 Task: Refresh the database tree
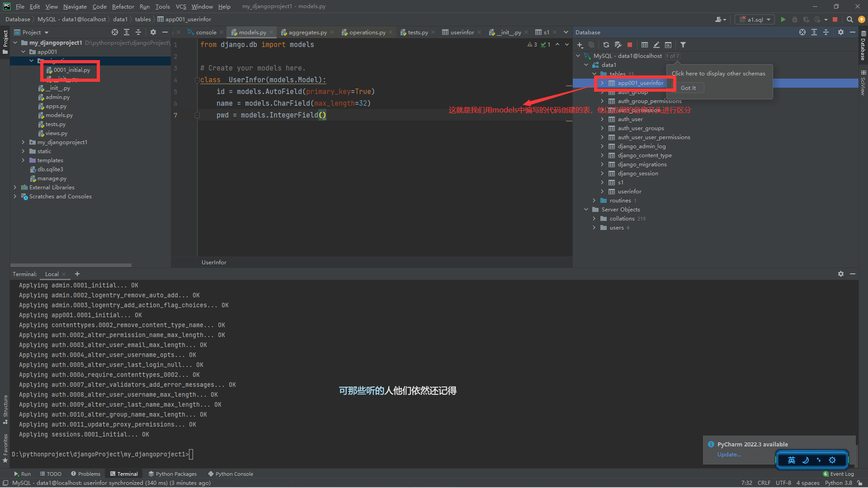[x=606, y=45]
